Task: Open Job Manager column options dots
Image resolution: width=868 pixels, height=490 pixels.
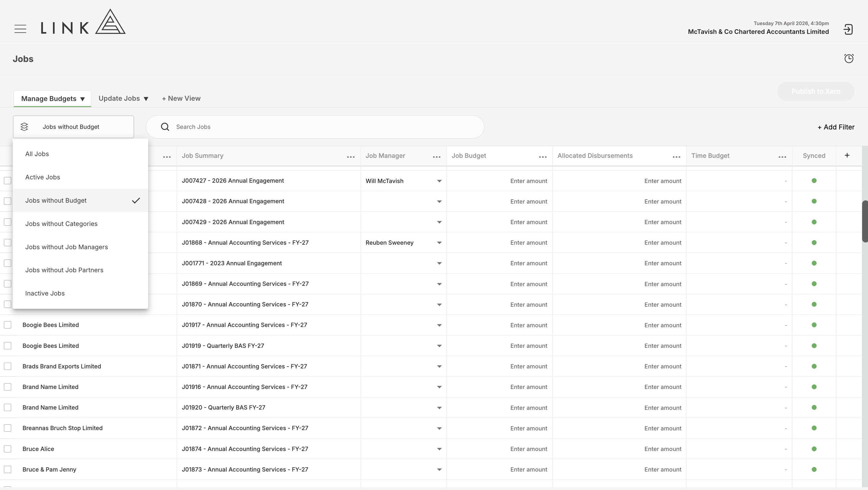Action: tap(437, 157)
